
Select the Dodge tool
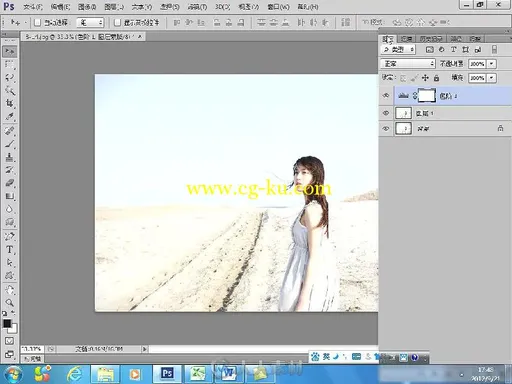pyautogui.click(x=10, y=222)
